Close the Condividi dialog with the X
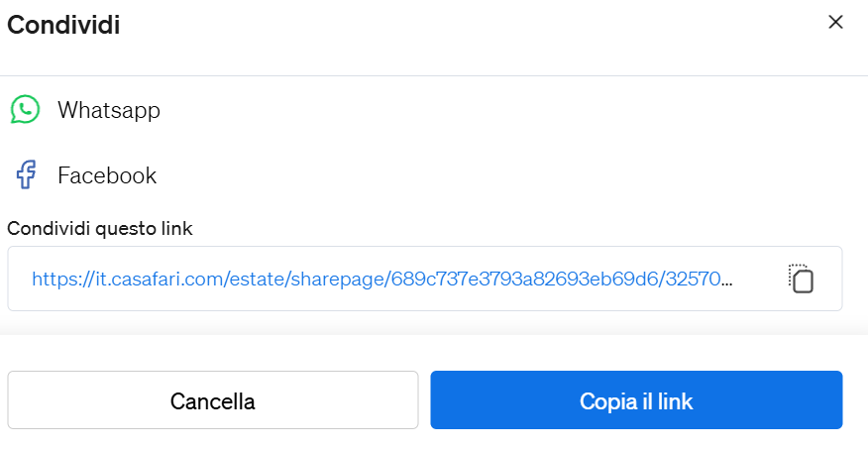 pyautogui.click(x=835, y=23)
